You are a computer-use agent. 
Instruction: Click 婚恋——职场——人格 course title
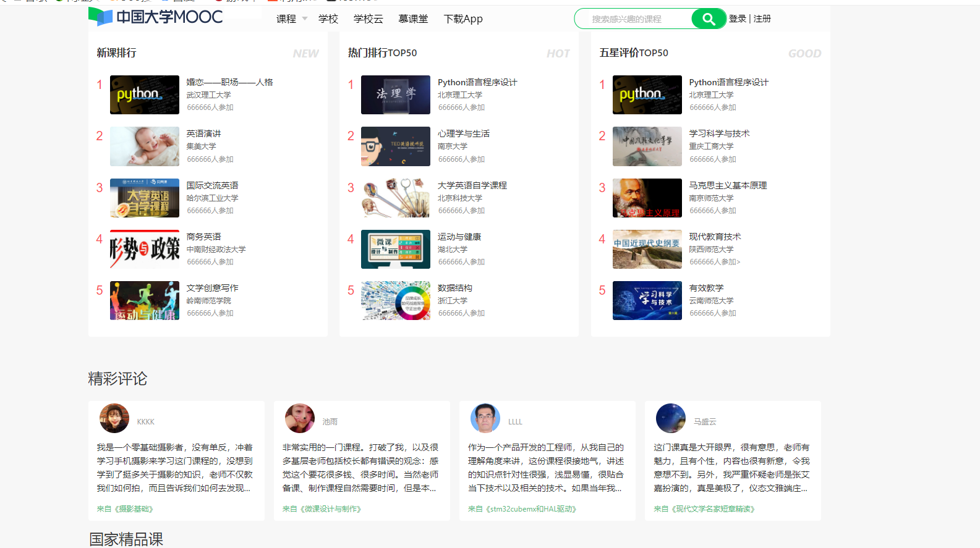tap(230, 82)
